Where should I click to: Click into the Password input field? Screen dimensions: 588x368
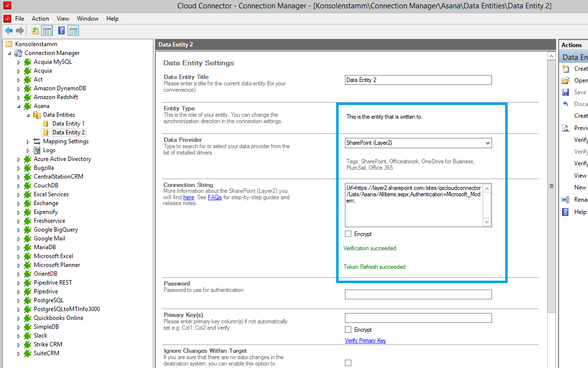click(x=418, y=294)
